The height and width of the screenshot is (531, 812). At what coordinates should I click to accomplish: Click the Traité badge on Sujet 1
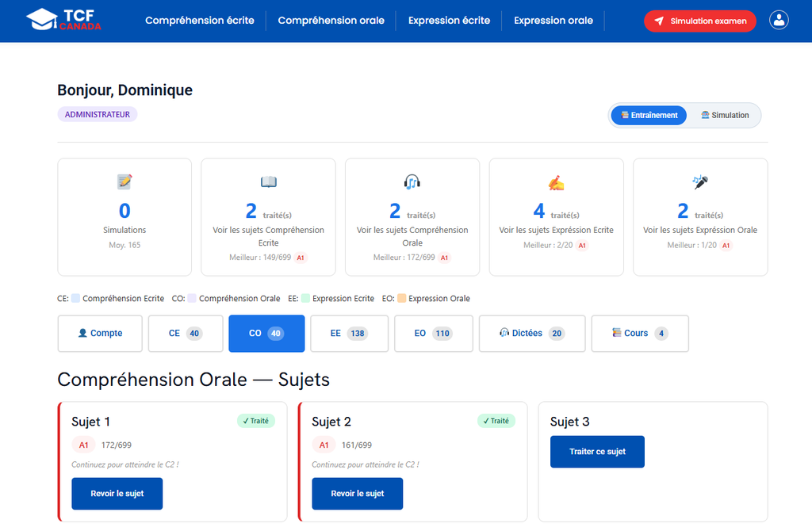coord(256,421)
